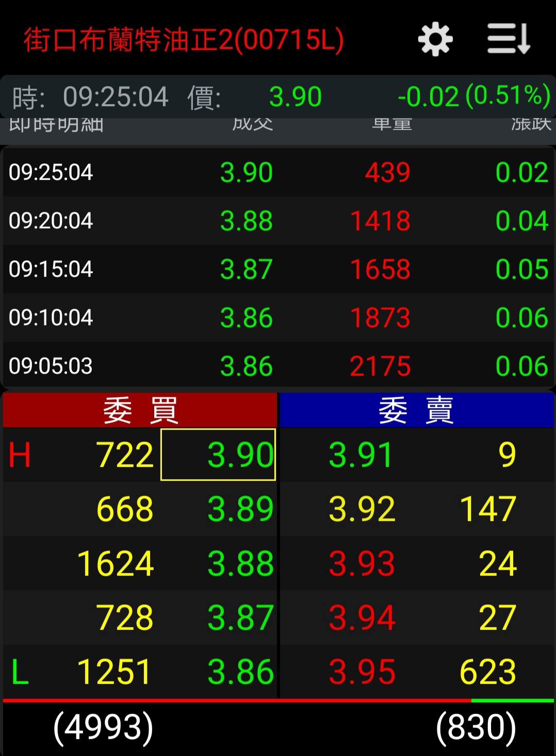
Task: Select the 09:15:04 trade row
Action: tap(278, 269)
